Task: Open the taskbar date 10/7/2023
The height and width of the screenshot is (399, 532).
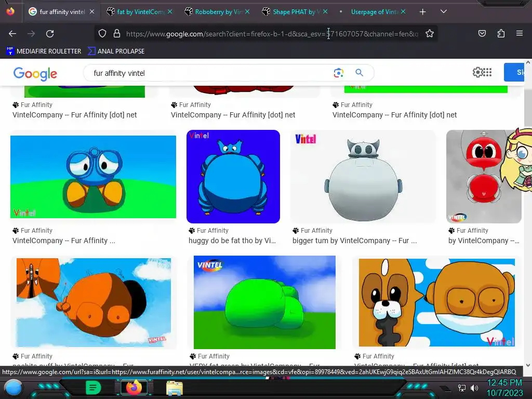Action: [x=505, y=393]
